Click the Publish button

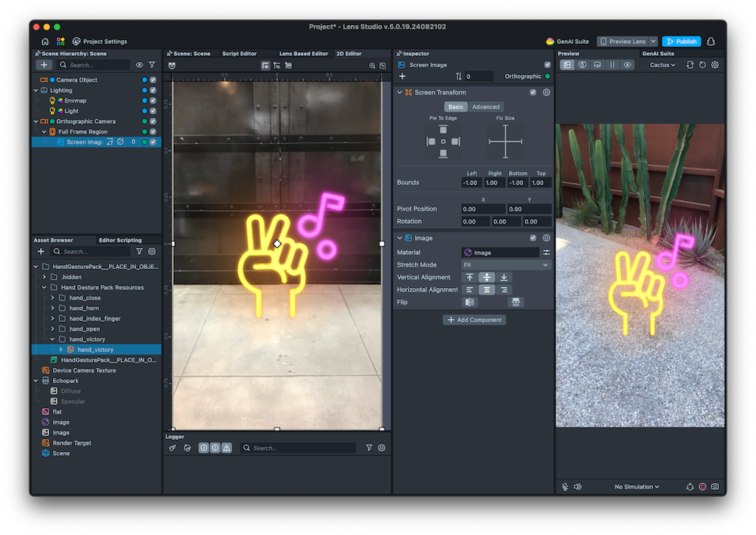point(681,42)
